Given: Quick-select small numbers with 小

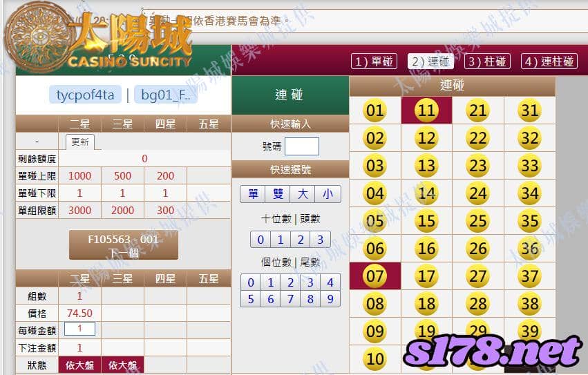Looking at the screenshot, I should coord(328,194).
